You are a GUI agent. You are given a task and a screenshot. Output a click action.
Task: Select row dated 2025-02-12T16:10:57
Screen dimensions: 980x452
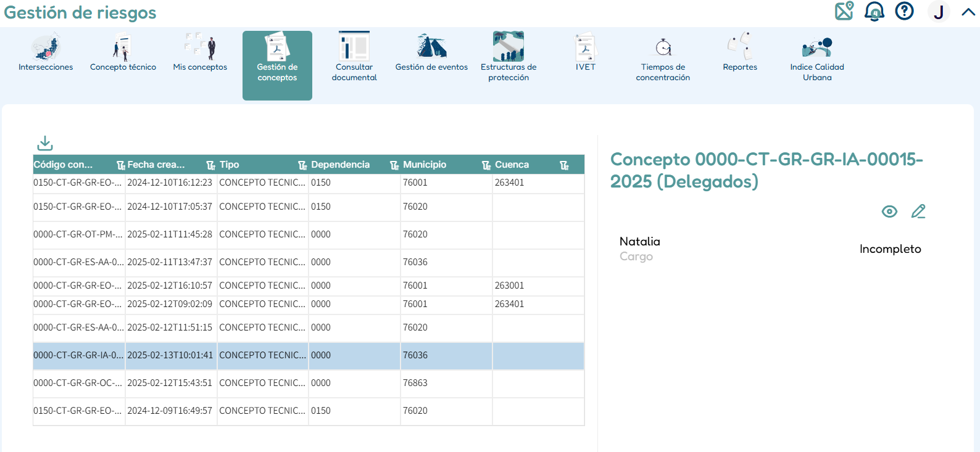pos(309,286)
